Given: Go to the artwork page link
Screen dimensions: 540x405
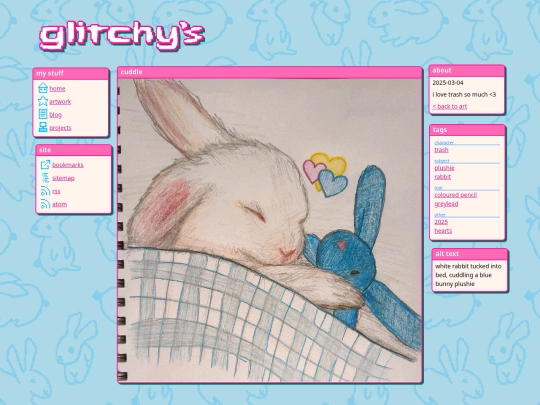Looking at the screenshot, I should [x=60, y=102].
